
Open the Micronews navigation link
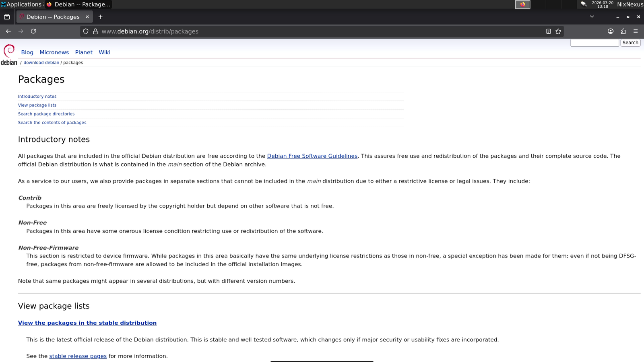[54, 52]
